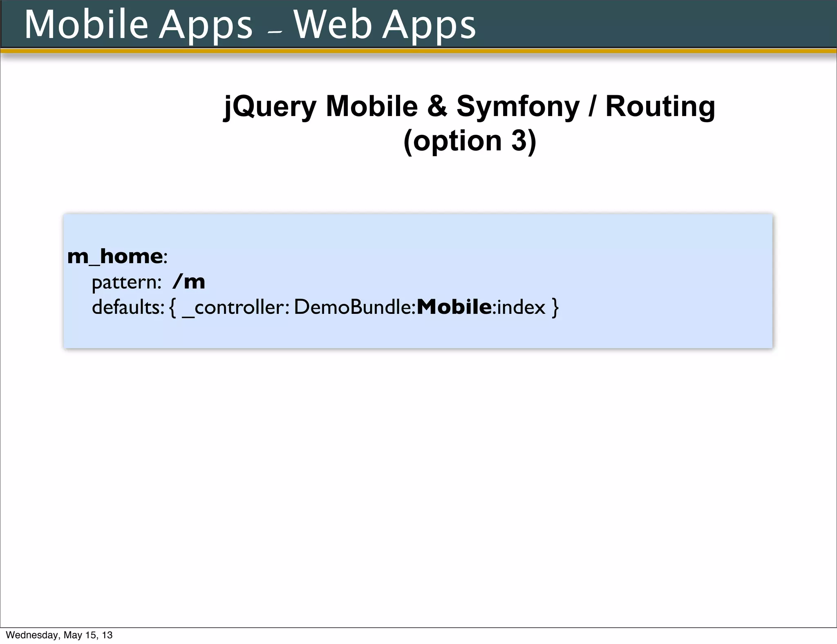The width and height of the screenshot is (837, 644).
Task: Click the bold '/m' pattern value
Action: (x=189, y=282)
